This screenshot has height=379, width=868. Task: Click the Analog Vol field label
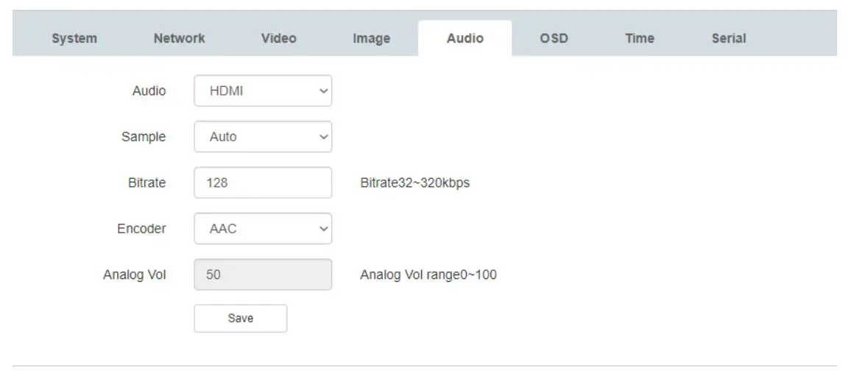click(135, 275)
